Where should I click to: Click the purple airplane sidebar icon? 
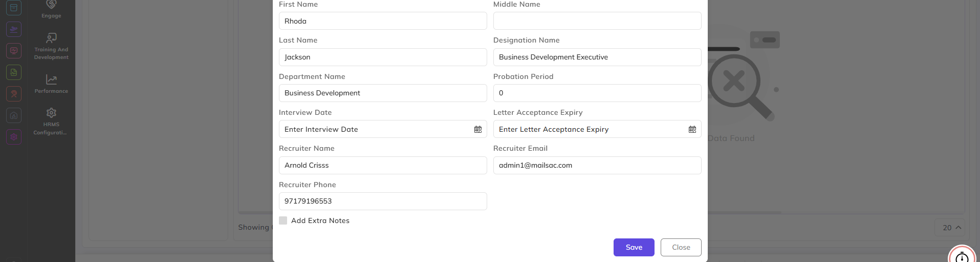pos(14,29)
